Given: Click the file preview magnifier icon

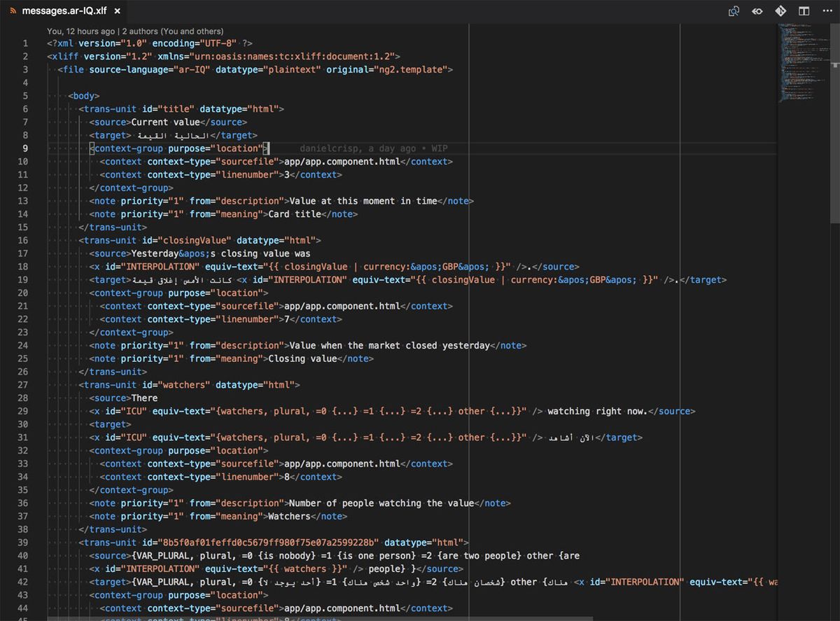Looking at the screenshot, I should [x=734, y=11].
